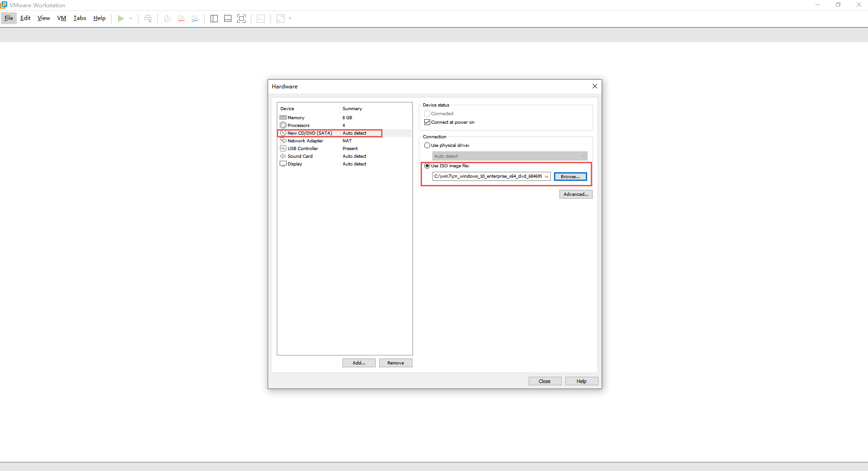Toggle the Connected checkbox
Screen dimensions: 868x471
pyautogui.click(x=427, y=113)
